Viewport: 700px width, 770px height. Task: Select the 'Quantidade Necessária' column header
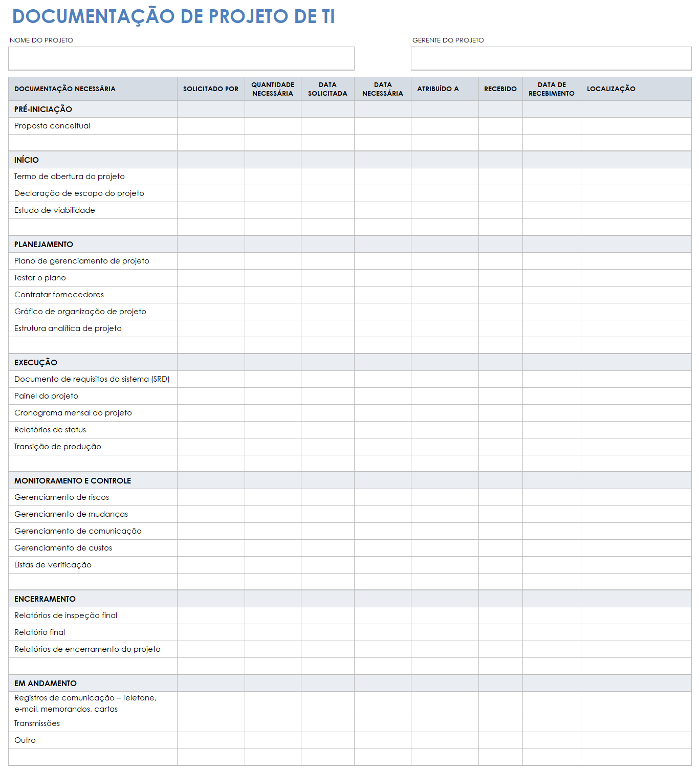click(273, 89)
